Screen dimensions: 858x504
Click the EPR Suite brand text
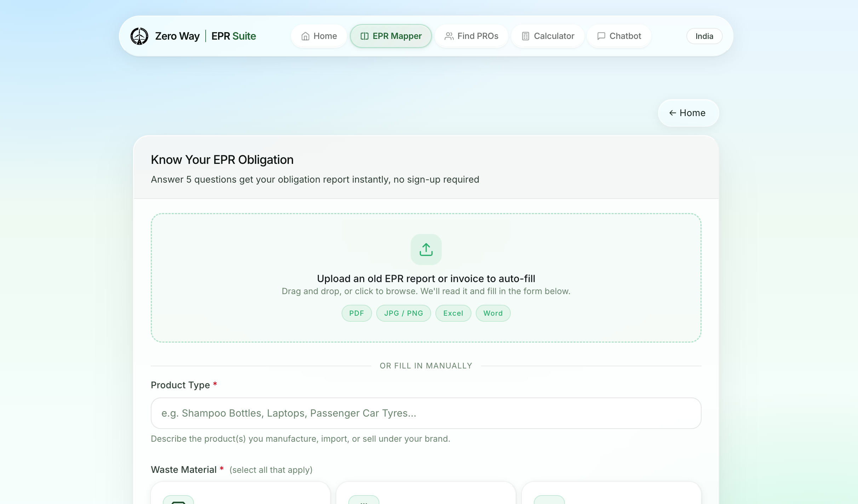pyautogui.click(x=234, y=36)
